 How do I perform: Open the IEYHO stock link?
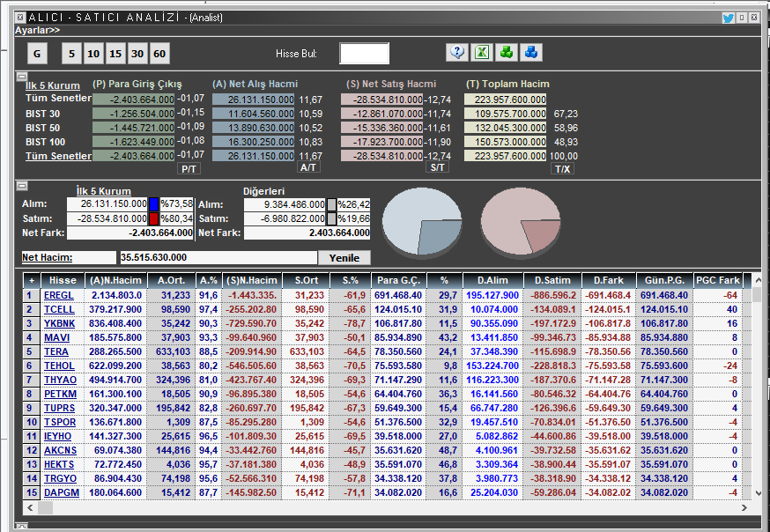pos(57,436)
